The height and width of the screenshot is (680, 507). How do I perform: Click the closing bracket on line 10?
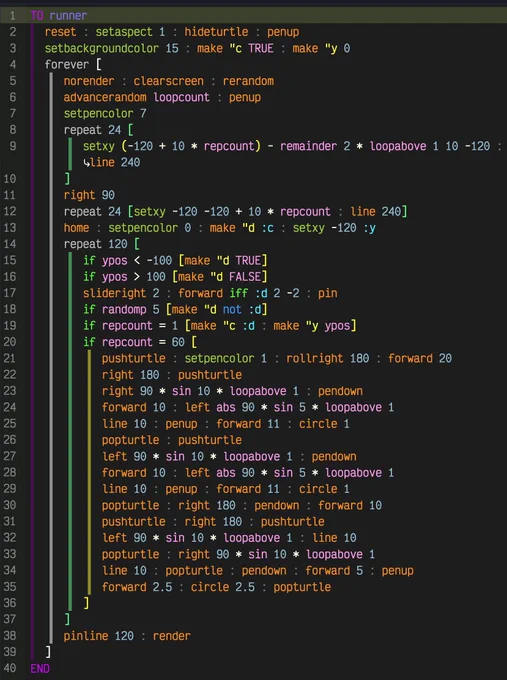pyautogui.click(x=67, y=179)
